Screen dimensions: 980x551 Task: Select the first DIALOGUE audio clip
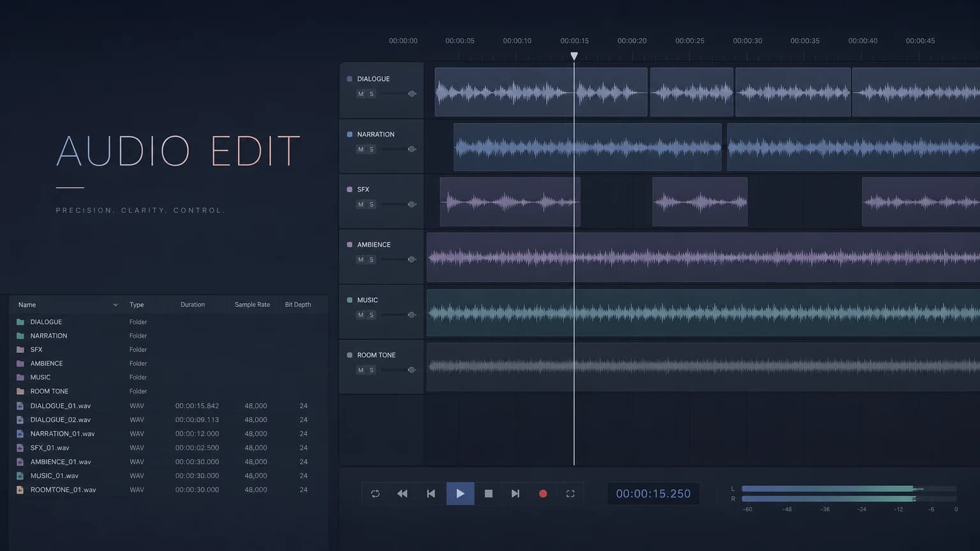point(541,92)
